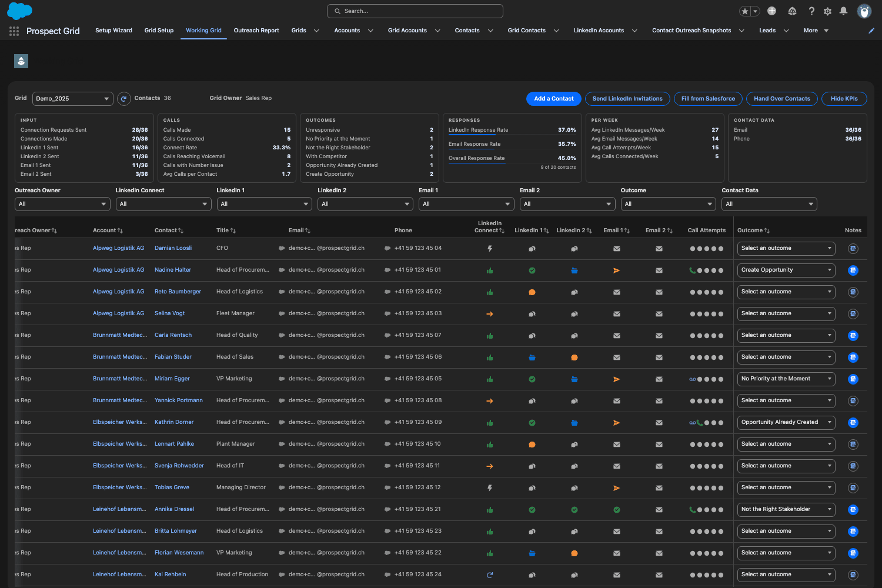The image size is (882, 588).
Task: Open the LinkedIn Connect filter dropdown
Action: [163, 204]
